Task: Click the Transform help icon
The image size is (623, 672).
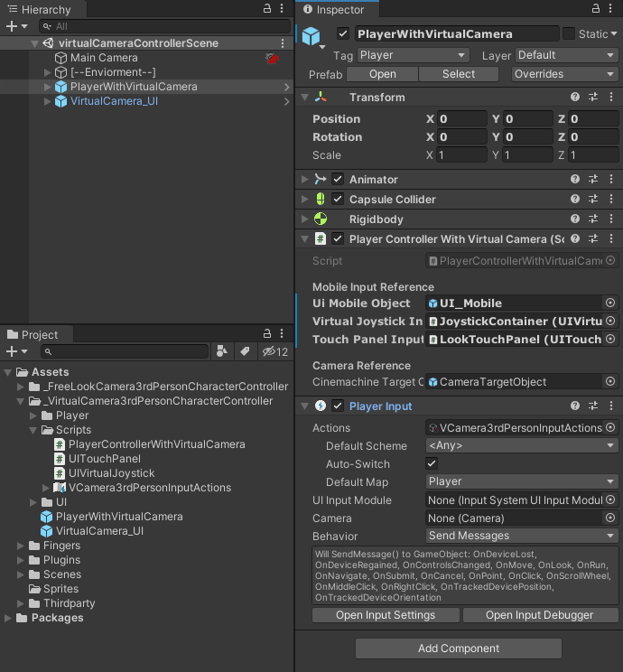Action: [x=575, y=98]
